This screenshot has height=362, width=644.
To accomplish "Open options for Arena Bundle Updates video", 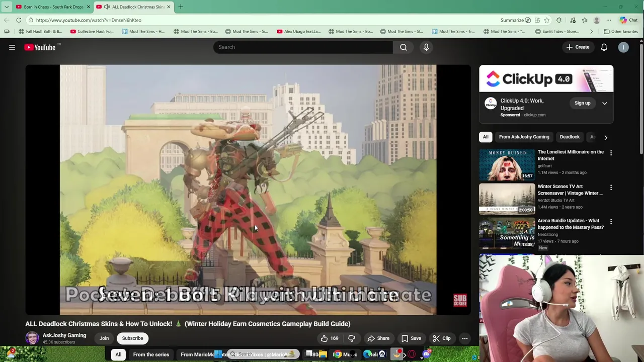I will pyautogui.click(x=611, y=222).
